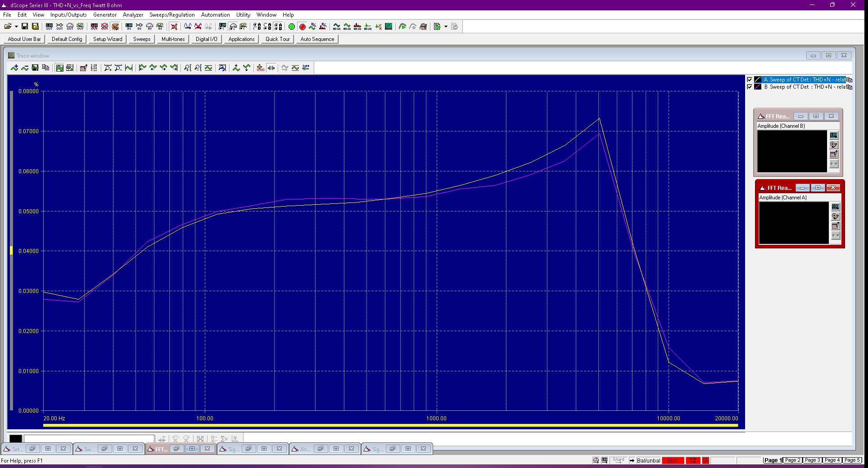868x468 pixels.
Task: Click the Add trace icon in Trace window
Action: click(x=15, y=68)
